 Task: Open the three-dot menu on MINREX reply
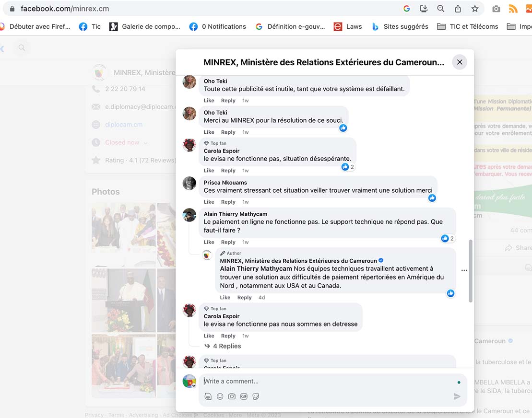pos(464,270)
